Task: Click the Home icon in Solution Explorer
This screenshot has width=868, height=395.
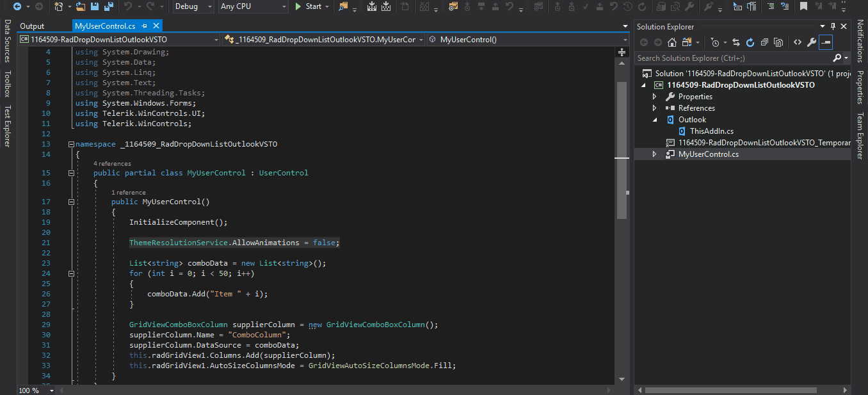Action: click(x=672, y=42)
